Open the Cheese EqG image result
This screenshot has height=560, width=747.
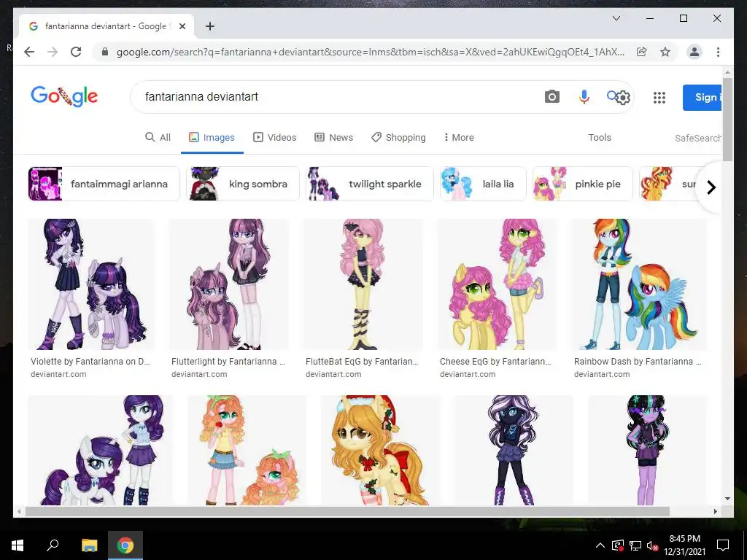tap(498, 284)
